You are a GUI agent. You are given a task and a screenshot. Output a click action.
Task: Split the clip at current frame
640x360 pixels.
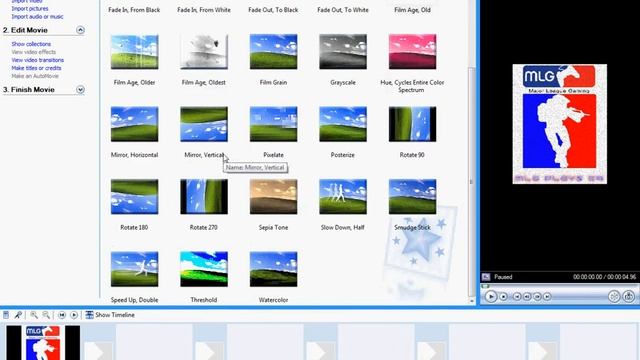[x=614, y=296]
